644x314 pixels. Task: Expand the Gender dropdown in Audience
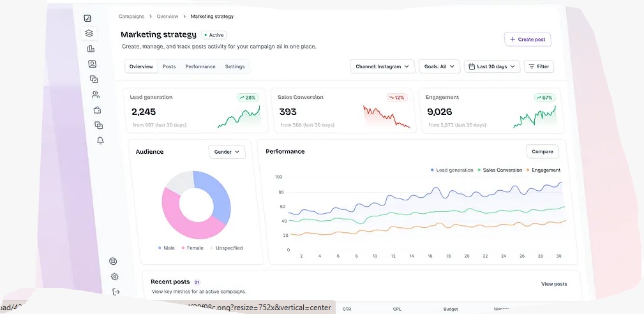pos(227,152)
